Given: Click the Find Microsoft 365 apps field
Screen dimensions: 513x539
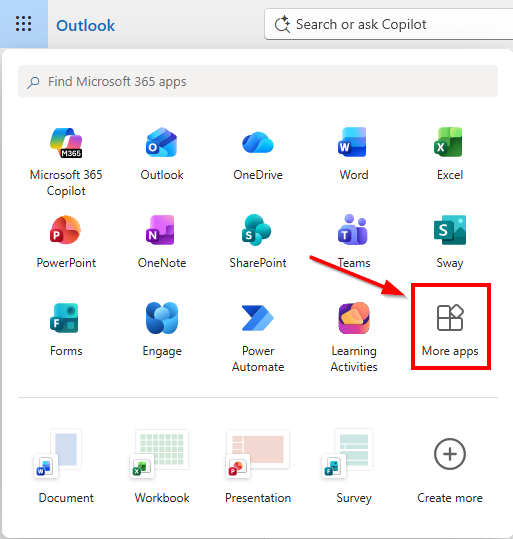Looking at the screenshot, I should click(x=258, y=81).
